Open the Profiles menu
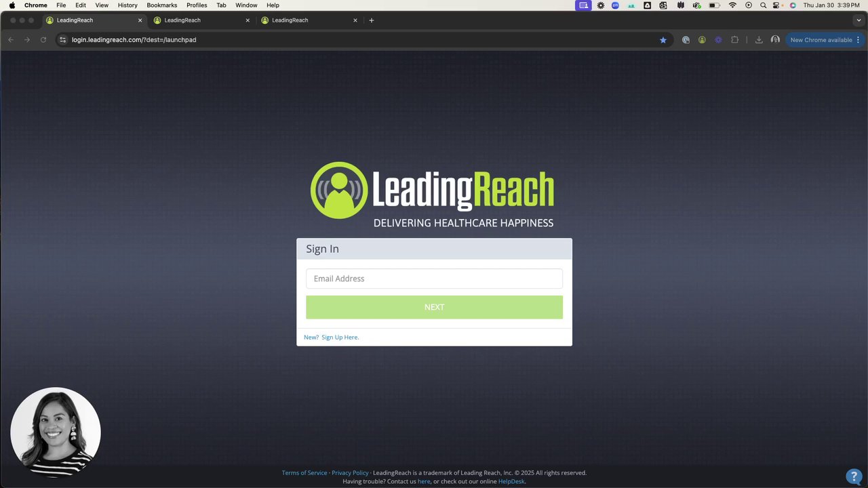The height and width of the screenshot is (488, 868). pyautogui.click(x=197, y=5)
